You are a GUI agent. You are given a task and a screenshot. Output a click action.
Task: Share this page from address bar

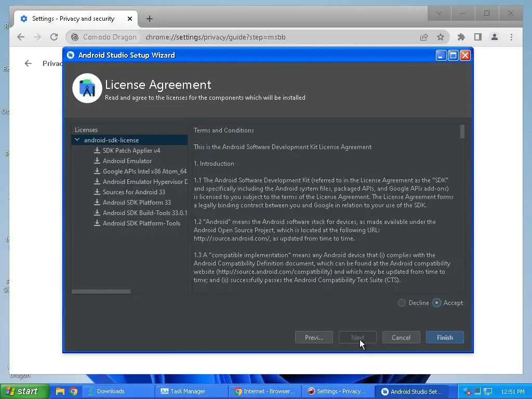[x=424, y=37]
